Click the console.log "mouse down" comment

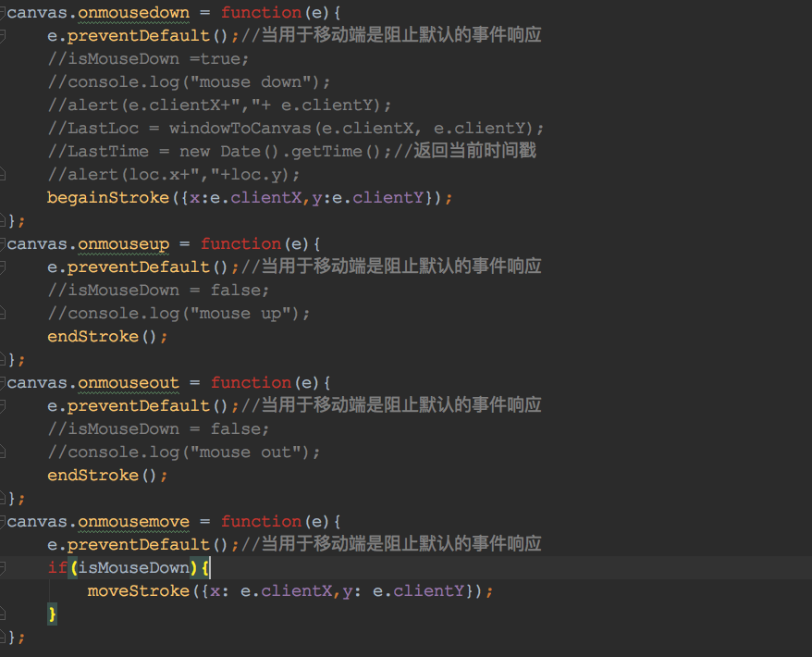point(189,81)
